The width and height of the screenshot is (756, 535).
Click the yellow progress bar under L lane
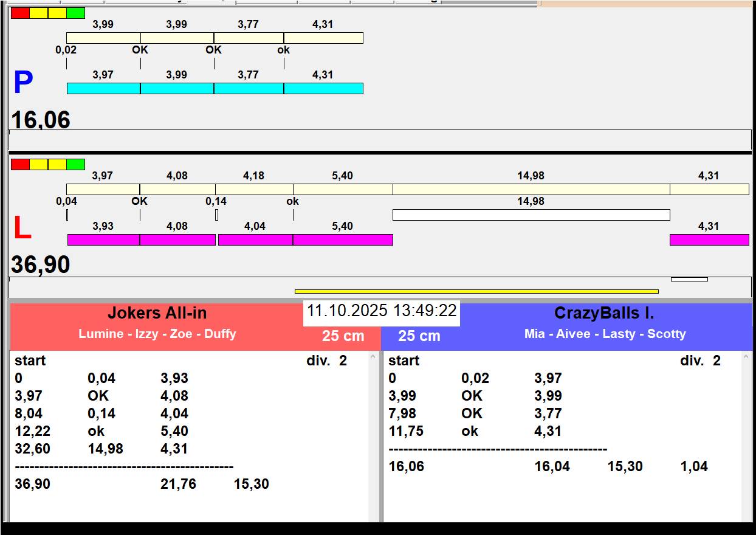pyautogui.click(x=476, y=291)
